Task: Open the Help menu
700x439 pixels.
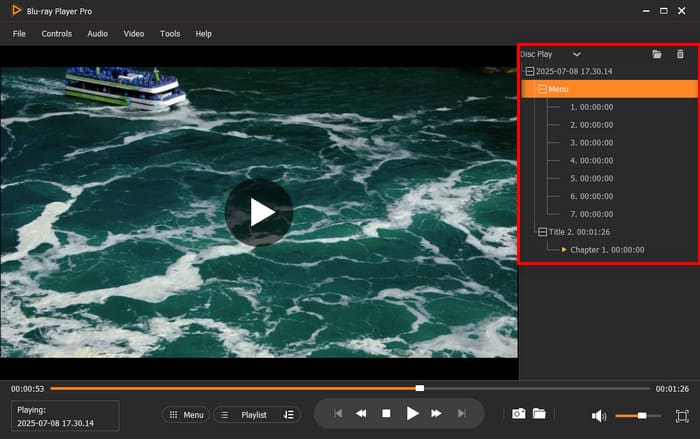Action: click(204, 34)
